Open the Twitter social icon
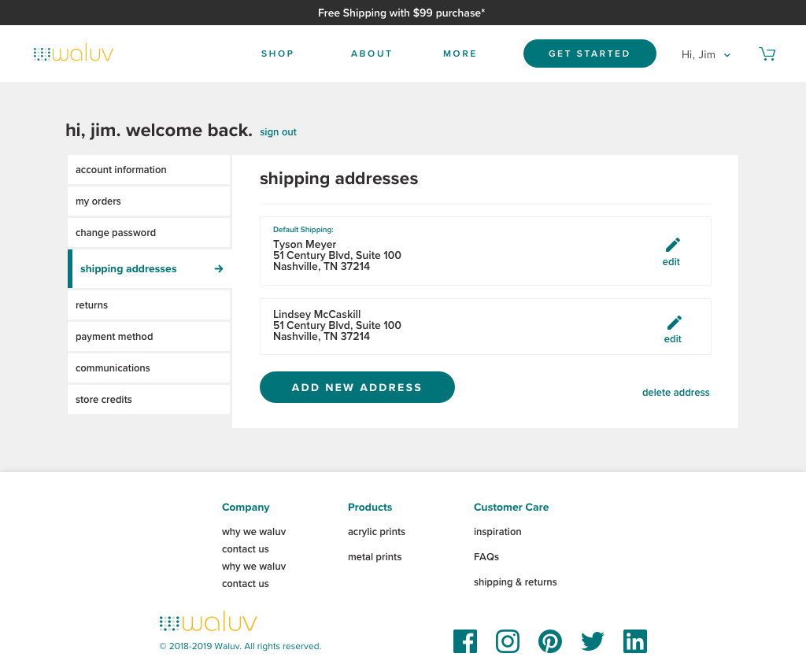 tap(593, 641)
